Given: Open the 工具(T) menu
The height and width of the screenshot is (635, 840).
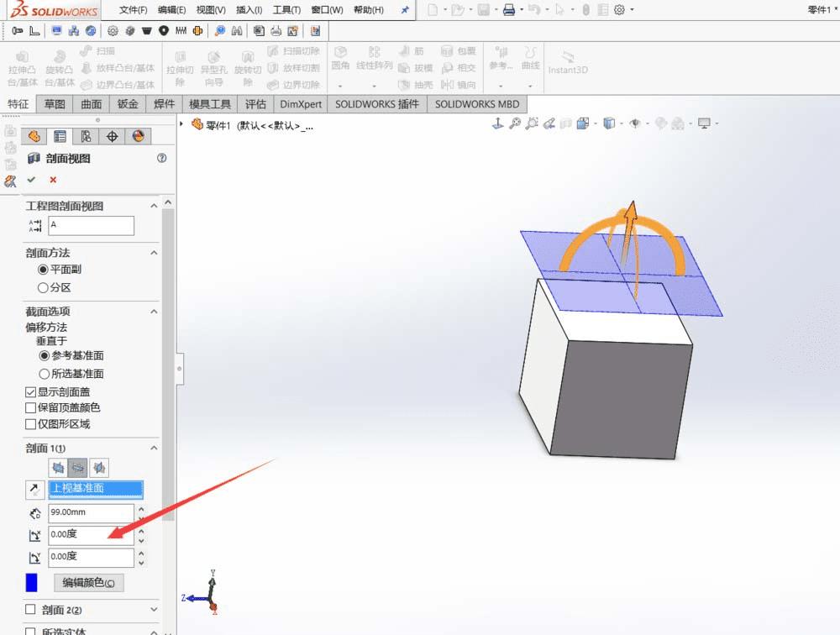Looking at the screenshot, I should coord(287,10).
